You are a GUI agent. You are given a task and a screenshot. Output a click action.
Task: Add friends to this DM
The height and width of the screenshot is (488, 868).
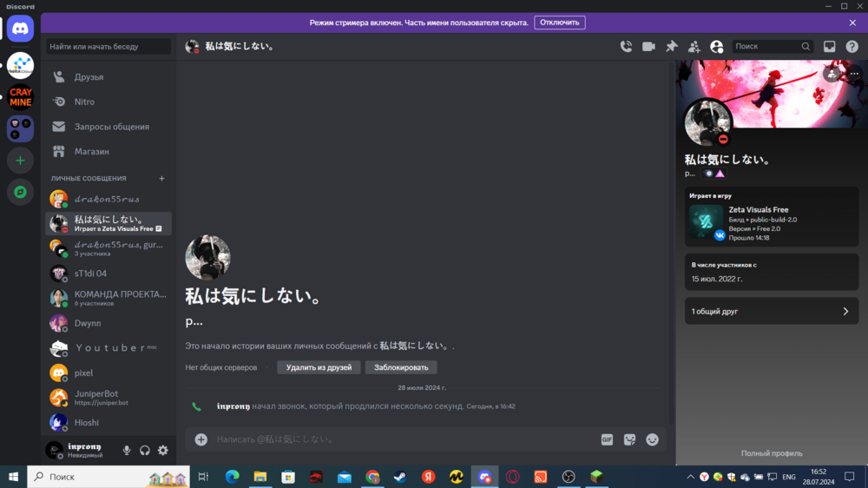coord(694,47)
